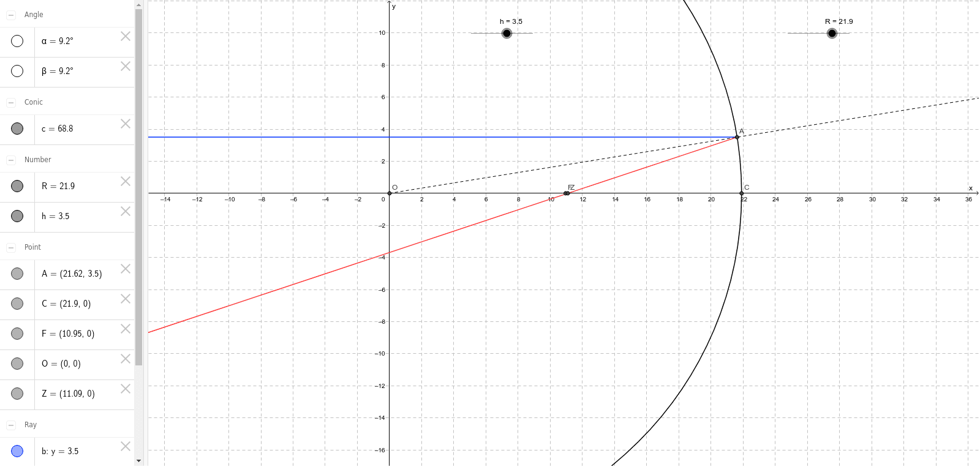Click the h = 3.5 slider handle
The width and height of the screenshot is (980, 467).
[x=507, y=33]
